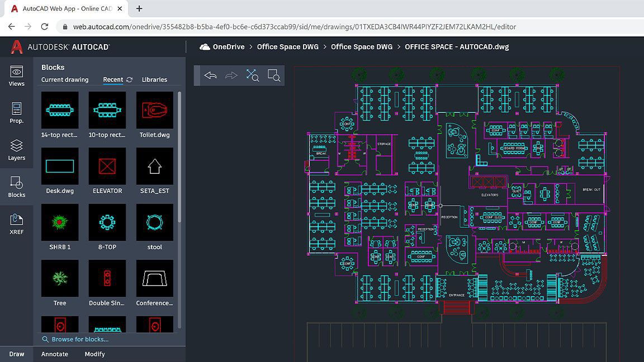Open the XREF panel
Screen dimensions: 644x362
coord(16,223)
